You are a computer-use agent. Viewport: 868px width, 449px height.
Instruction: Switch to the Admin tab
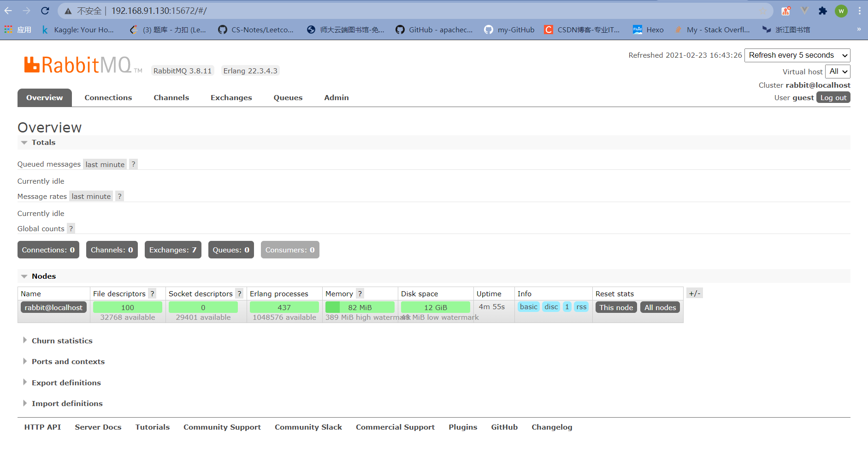coord(337,97)
